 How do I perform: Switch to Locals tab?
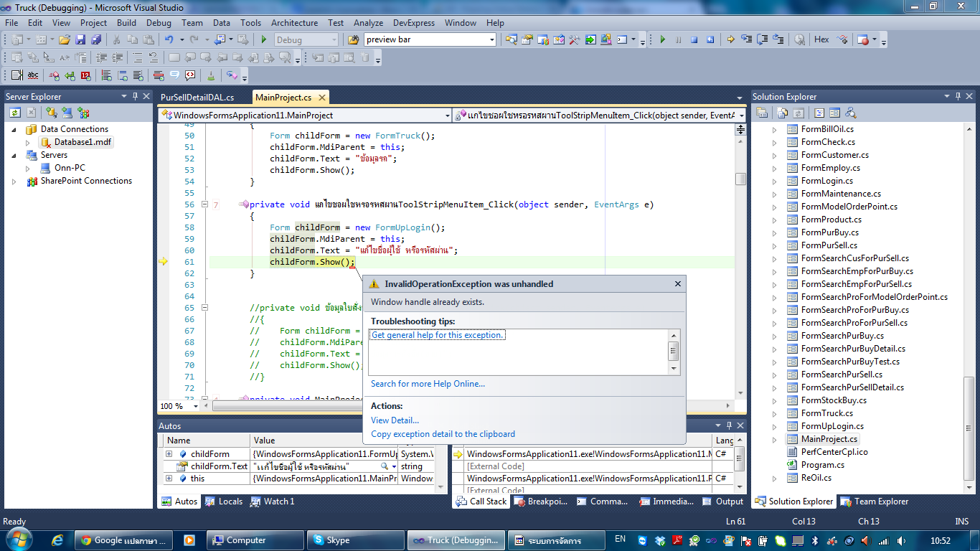(x=225, y=501)
